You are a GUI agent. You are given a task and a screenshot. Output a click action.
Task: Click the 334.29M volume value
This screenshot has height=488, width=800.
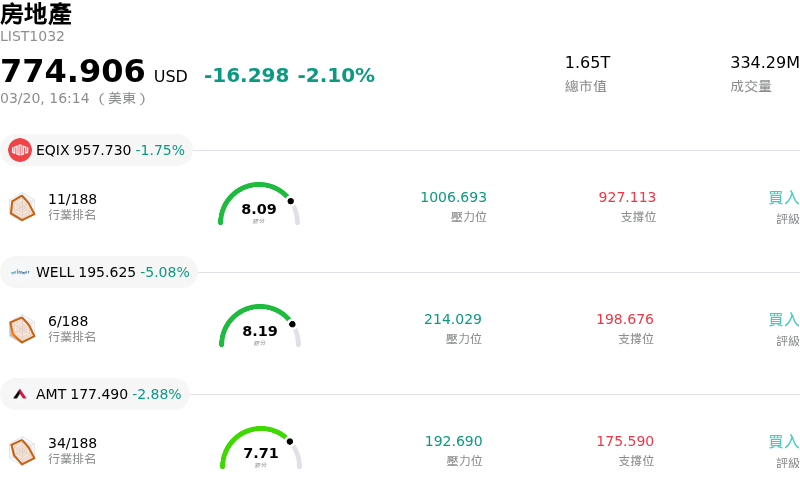764,63
